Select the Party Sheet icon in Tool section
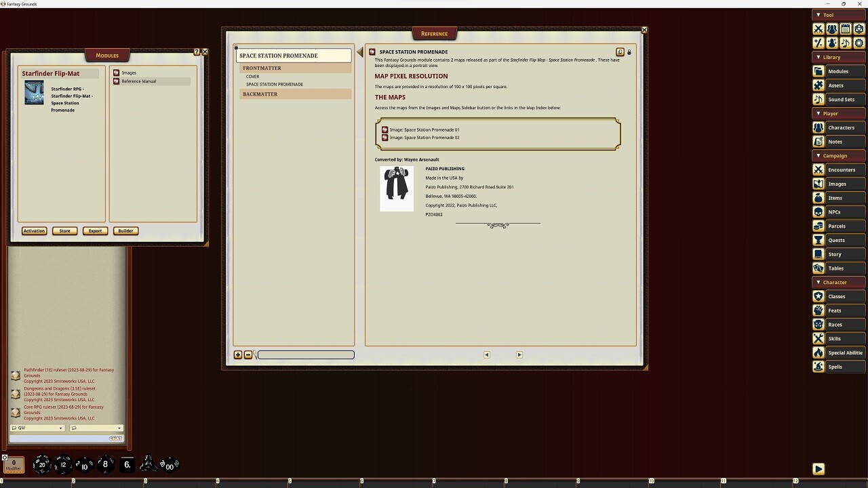This screenshot has width=868, height=488. pos(831,28)
